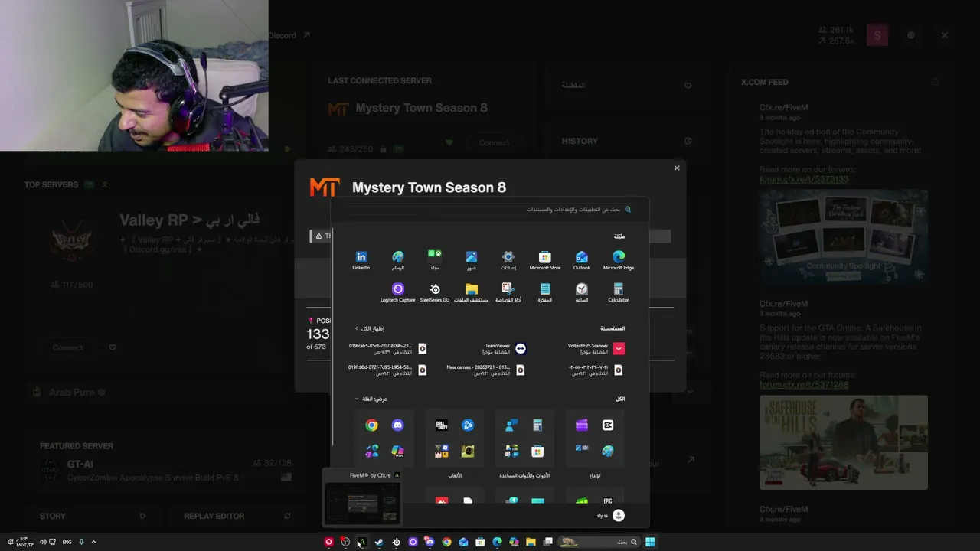
Task: Open File Explorer (مستكشف الملفات) pinned app
Action: pos(472,292)
